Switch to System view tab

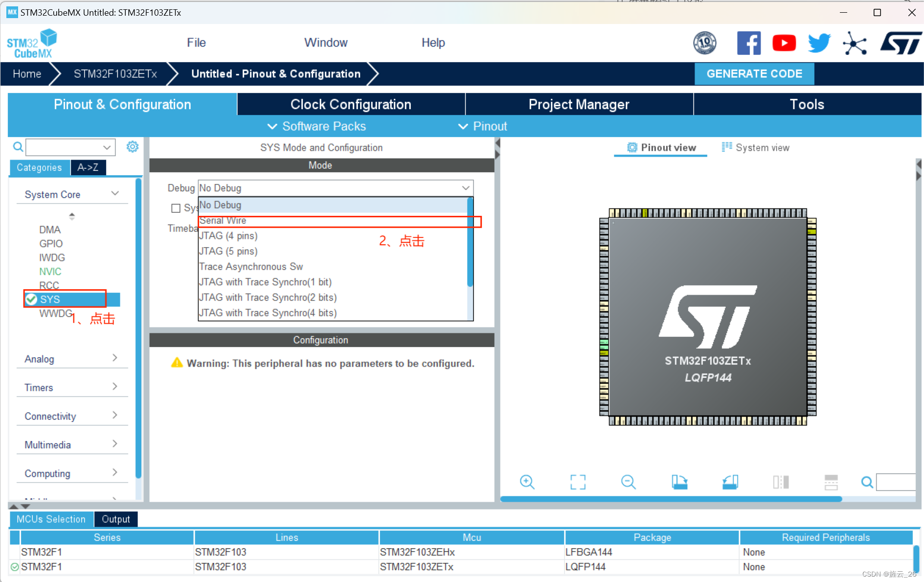[x=756, y=147]
